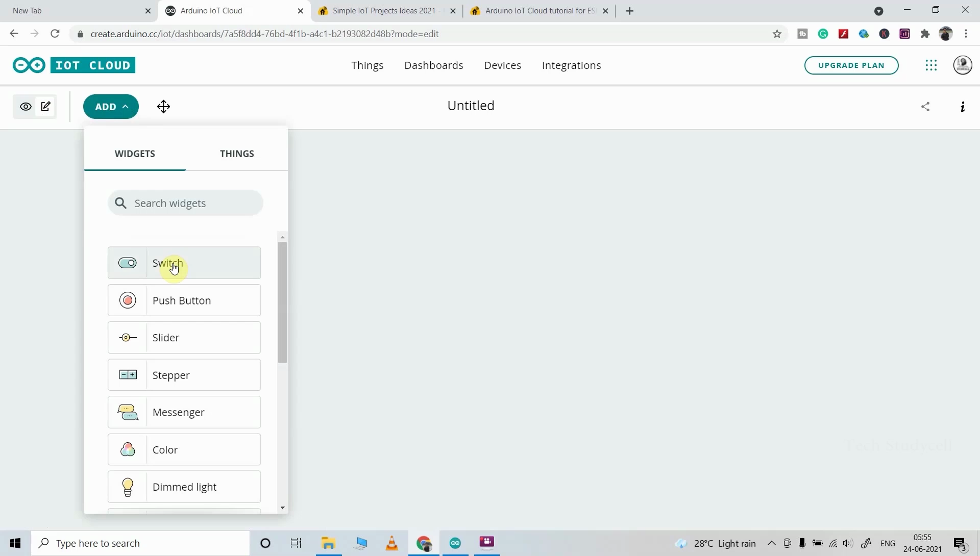Image resolution: width=980 pixels, height=556 pixels.
Task: Choose the Messenger widget chat icon
Action: point(127,412)
